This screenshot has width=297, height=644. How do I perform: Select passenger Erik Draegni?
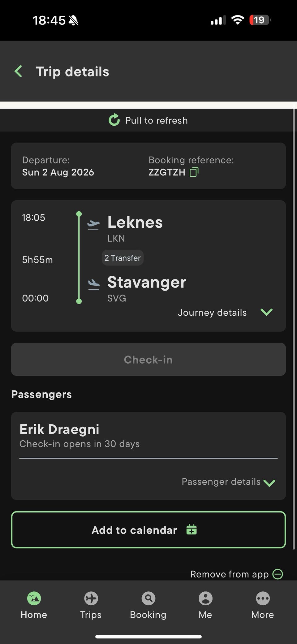[x=59, y=429]
